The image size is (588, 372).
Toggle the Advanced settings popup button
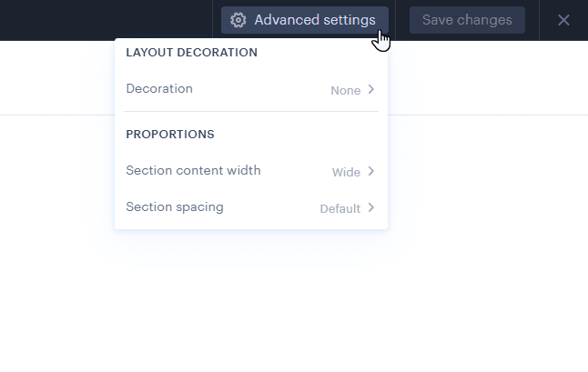[305, 20]
